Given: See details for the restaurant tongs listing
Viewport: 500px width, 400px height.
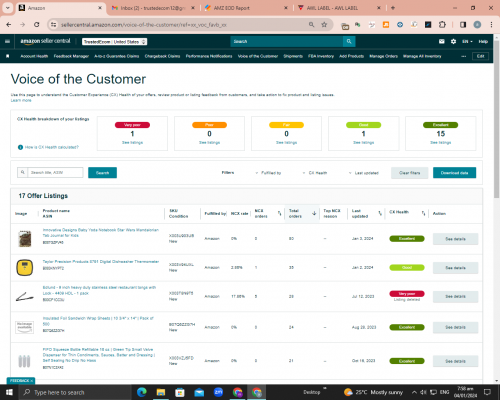Looking at the screenshot, I should (455, 296).
